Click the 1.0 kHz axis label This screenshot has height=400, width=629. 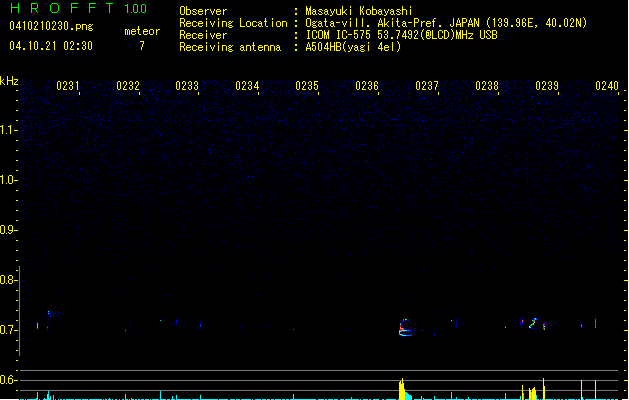click(8, 180)
